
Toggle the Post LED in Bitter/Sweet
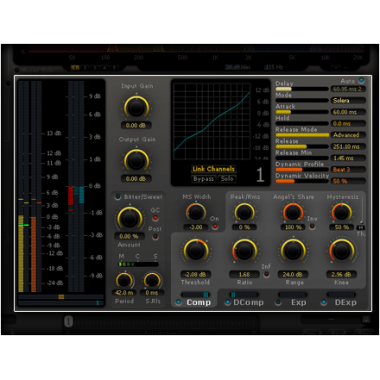point(155,237)
